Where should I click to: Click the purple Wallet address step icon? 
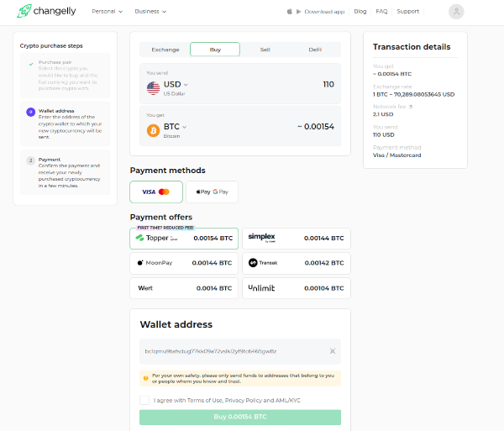[31, 112]
